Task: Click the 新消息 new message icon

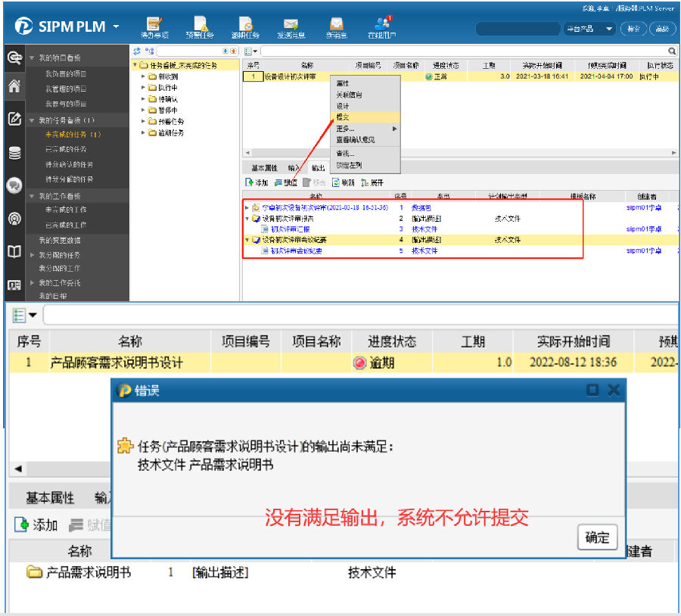Action: [336, 27]
